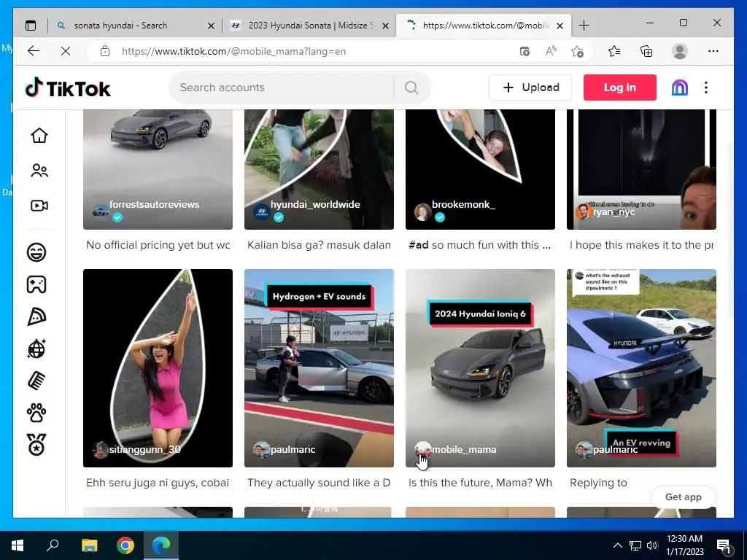Click the '#ad so much fun with this' caption

[479, 245]
